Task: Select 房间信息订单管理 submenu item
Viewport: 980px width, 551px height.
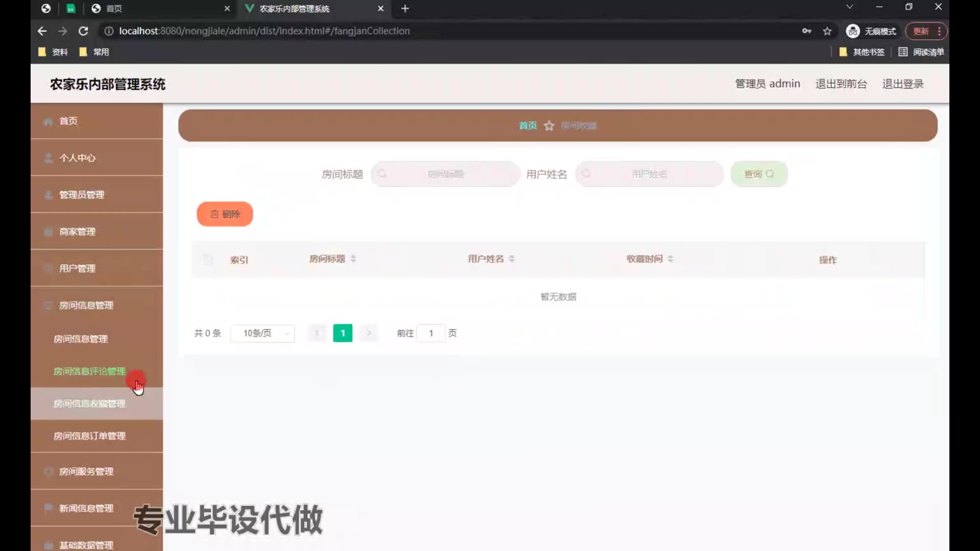Action: (89, 436)
